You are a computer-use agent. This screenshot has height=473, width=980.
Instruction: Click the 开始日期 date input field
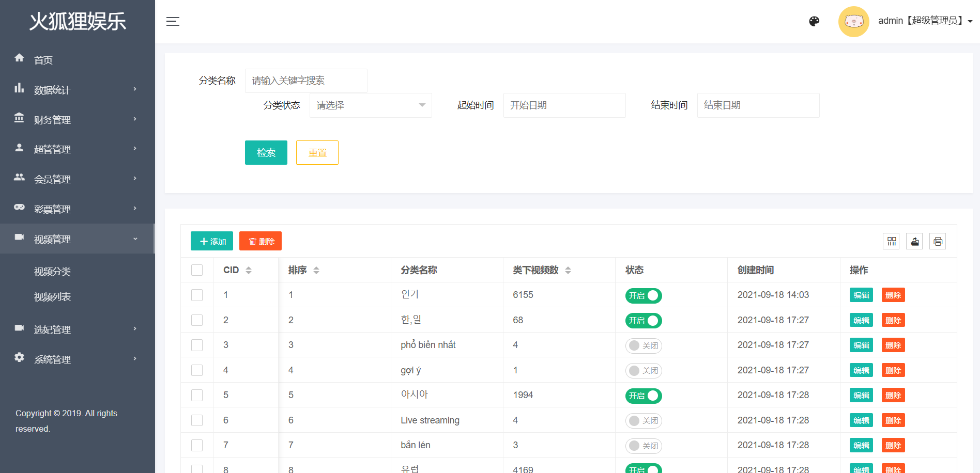(564, 105)
